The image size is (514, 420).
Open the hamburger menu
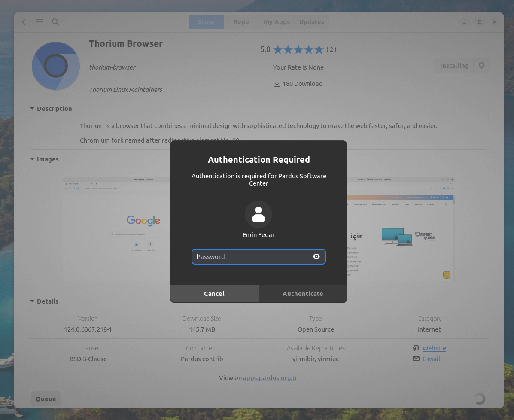tap(40, 22)
